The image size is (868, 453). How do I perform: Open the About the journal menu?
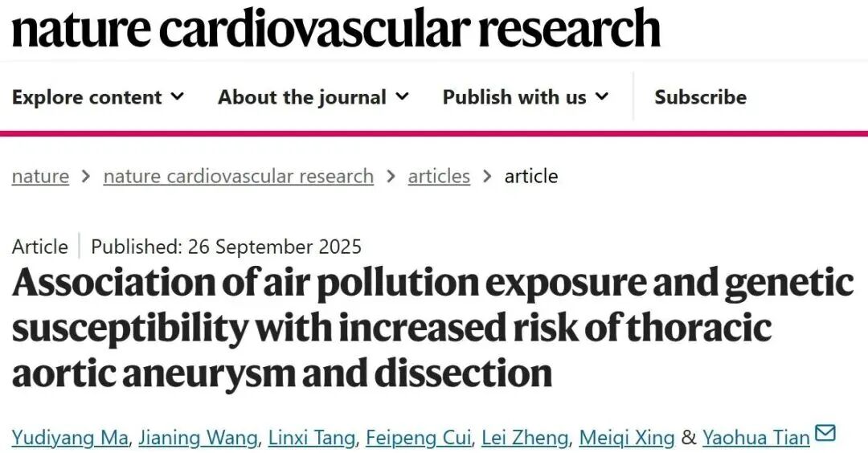click(x=302, y=98)
